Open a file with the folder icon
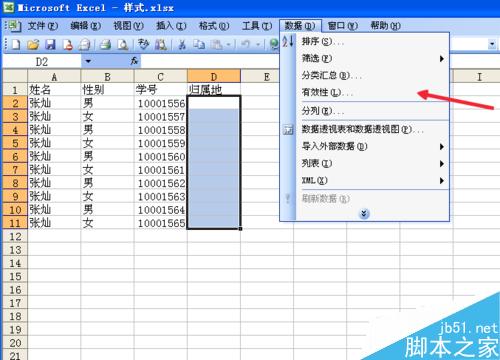The height and width of the screenshot is (360, 500). pyautogui.click(x=33, y=44)
